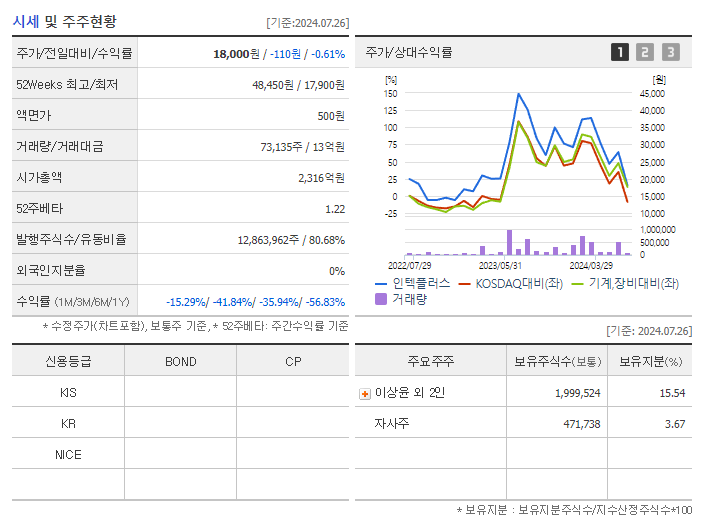702x525 pixels.
Task: Click the stock price 18,000원 value
Action: point(236,54)
